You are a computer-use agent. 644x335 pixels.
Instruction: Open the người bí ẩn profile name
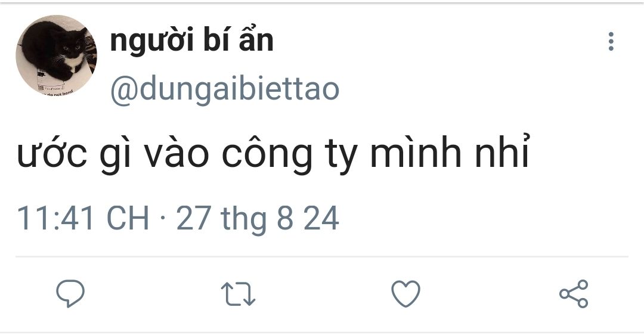pyautogui.click(x=192, y=41)
